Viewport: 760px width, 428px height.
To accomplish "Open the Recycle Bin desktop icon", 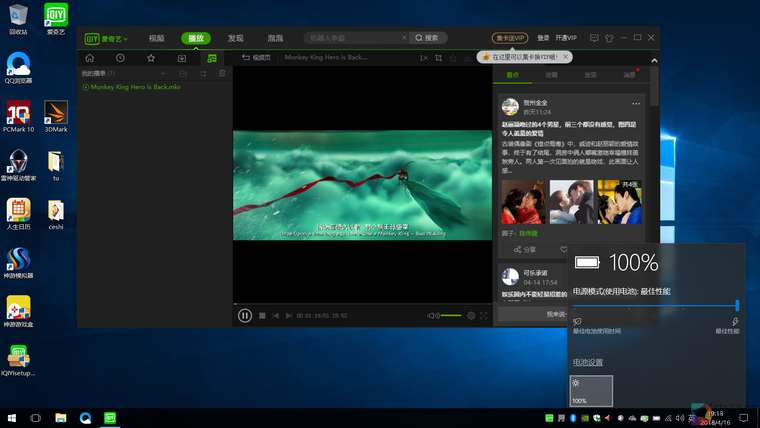I will (18, 19).
